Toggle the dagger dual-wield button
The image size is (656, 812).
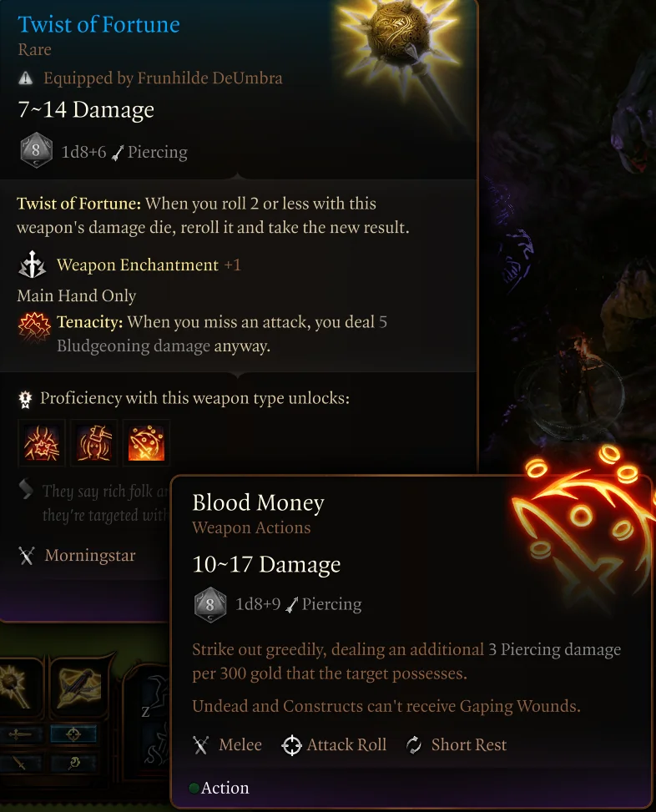click(x=20, y=763)
